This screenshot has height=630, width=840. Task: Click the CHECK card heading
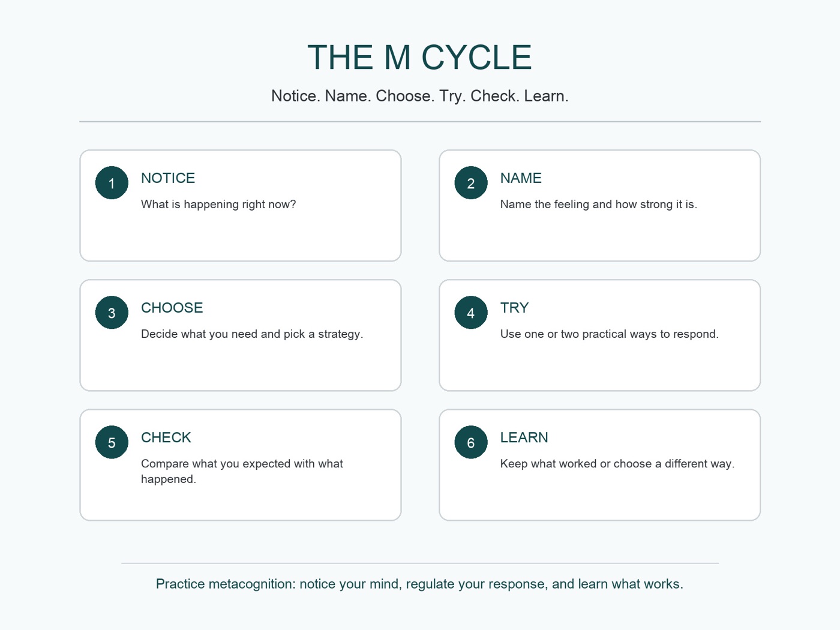(x=166, y=437)
